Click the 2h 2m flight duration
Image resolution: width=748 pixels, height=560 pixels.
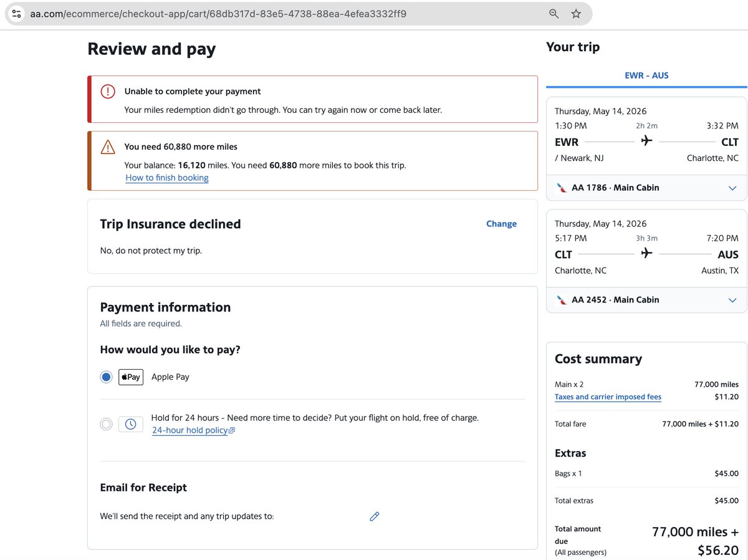click(646, 126)
